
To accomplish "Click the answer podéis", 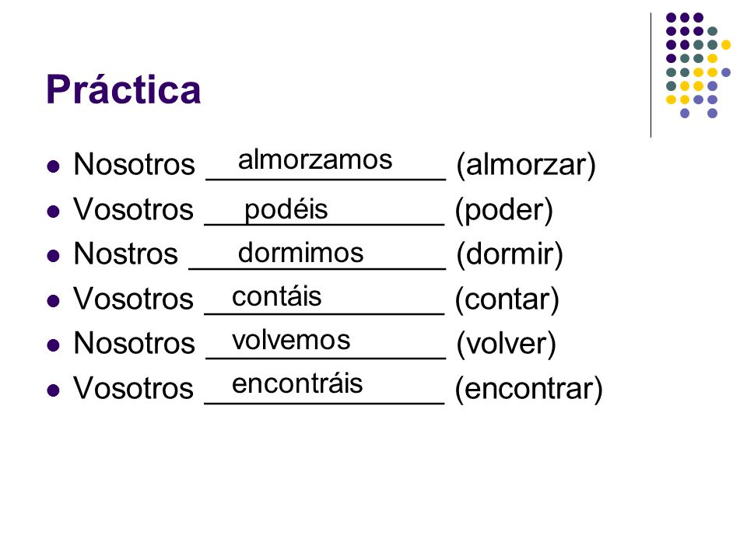I will pyautogui.click(x=286, y=209).
